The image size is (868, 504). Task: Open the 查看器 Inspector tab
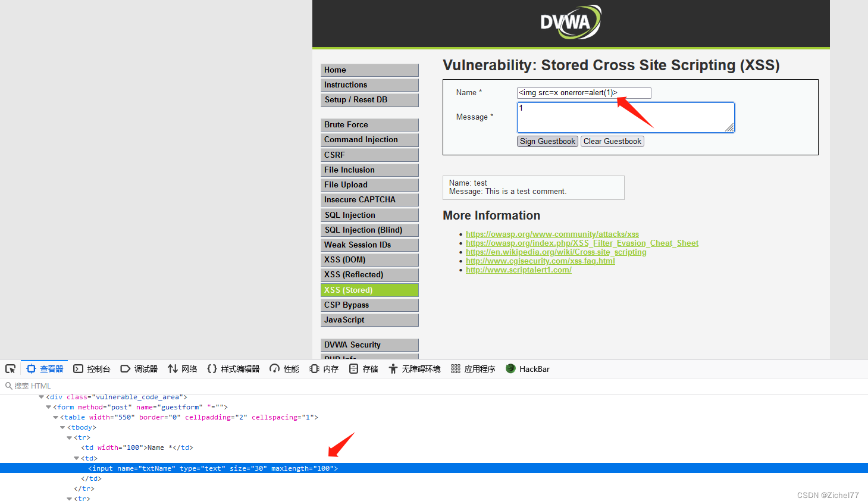pyautogui.click(x=45, y=369)
